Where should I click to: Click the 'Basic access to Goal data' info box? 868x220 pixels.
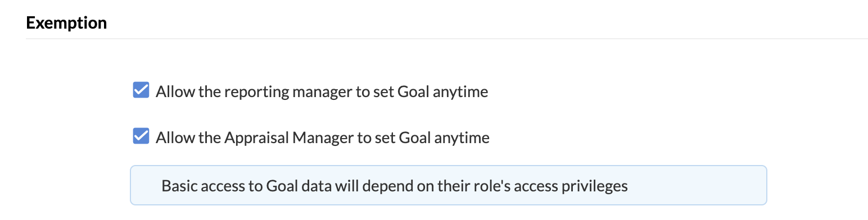(x=449, y=185)
